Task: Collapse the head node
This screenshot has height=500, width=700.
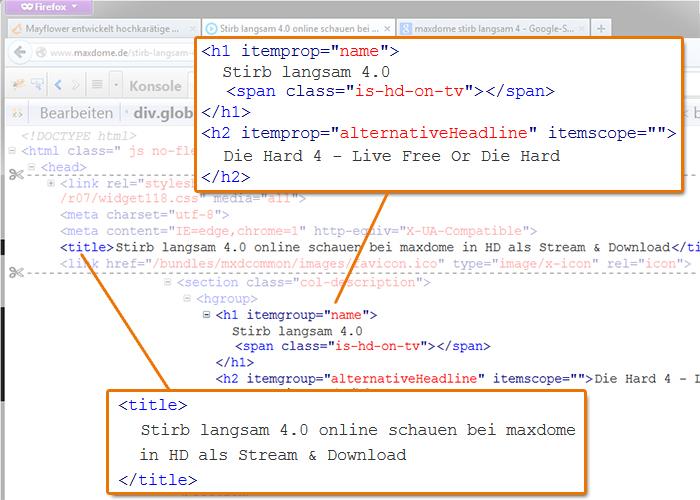Action: (x=31, y=167)
